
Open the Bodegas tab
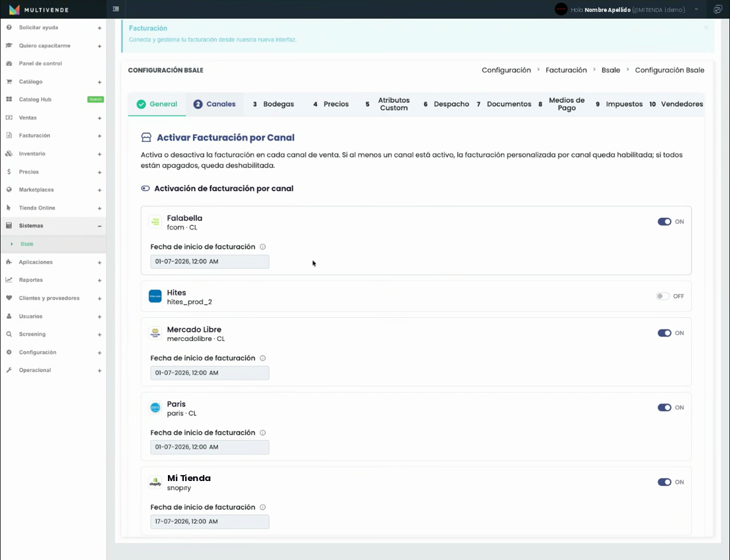coord(273,104)
